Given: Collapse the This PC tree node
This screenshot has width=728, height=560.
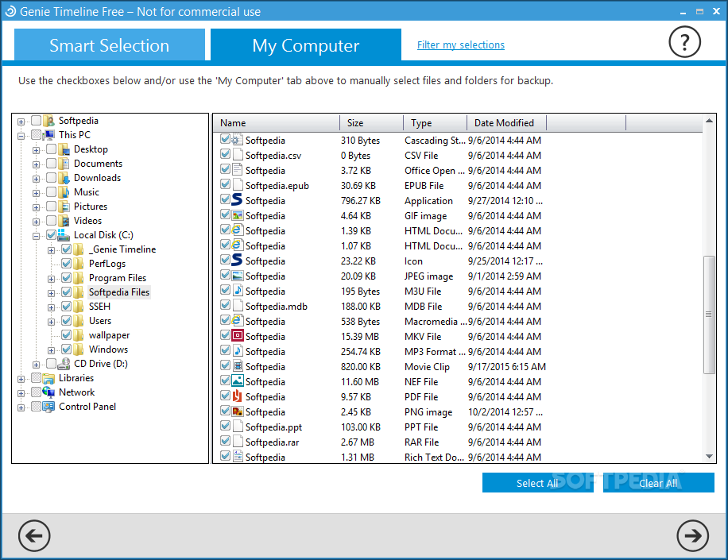Looking at the screenshot, I should click(21, 136).
